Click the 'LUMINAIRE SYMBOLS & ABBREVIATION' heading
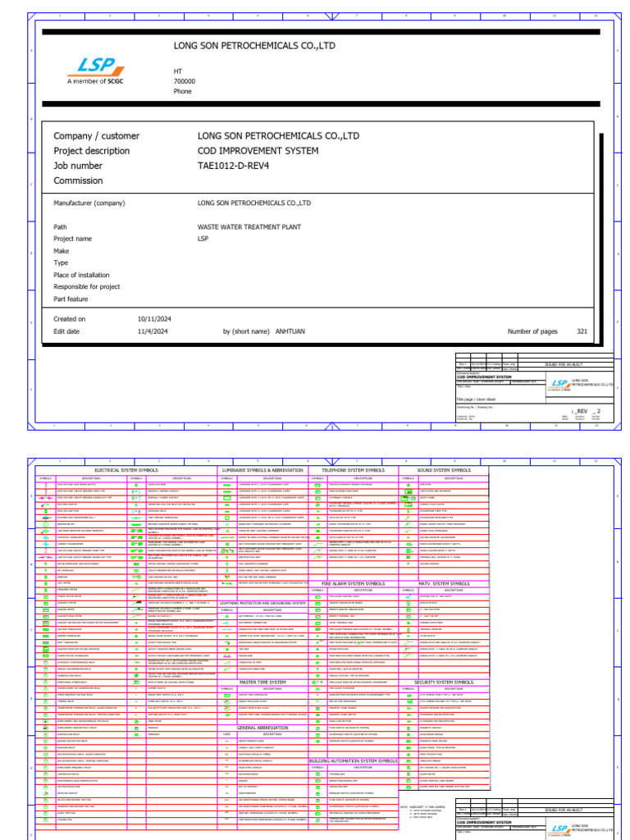630x840 pixels. coord(263,470)
